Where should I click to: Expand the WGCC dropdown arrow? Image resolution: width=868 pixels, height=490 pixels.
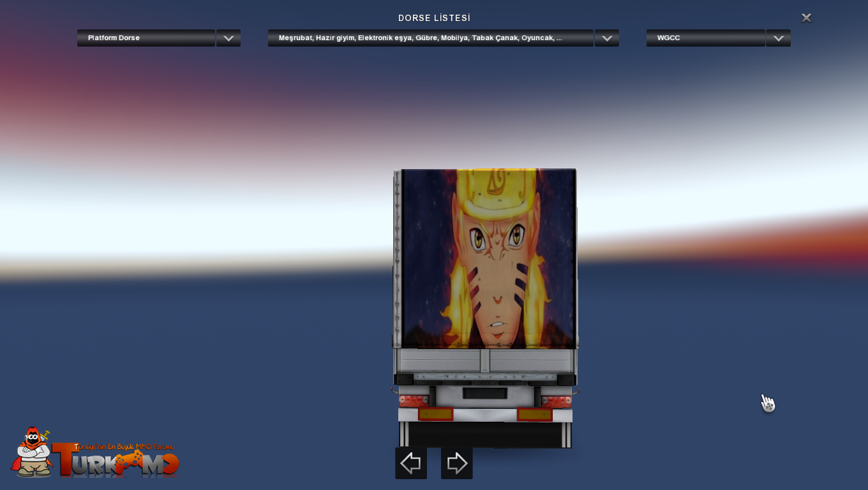778,38
